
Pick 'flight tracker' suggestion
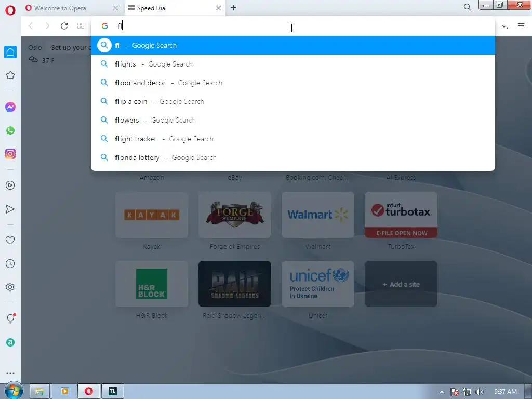[293, 139]
